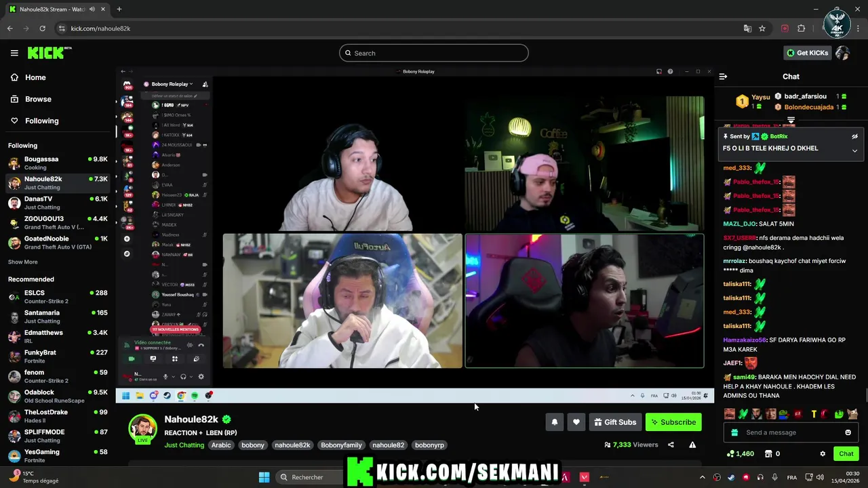Click Show More under the Following list
868x488 pixels.
(23, 262)
